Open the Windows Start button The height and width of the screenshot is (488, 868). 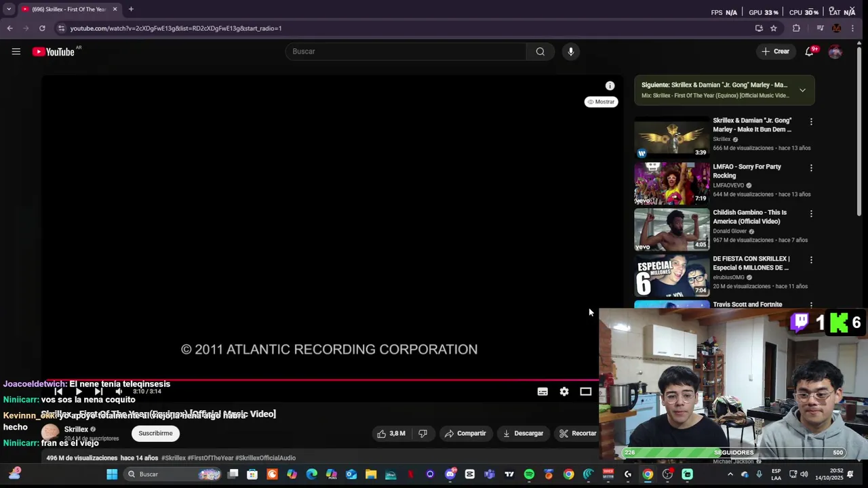[x=112, y=474]
